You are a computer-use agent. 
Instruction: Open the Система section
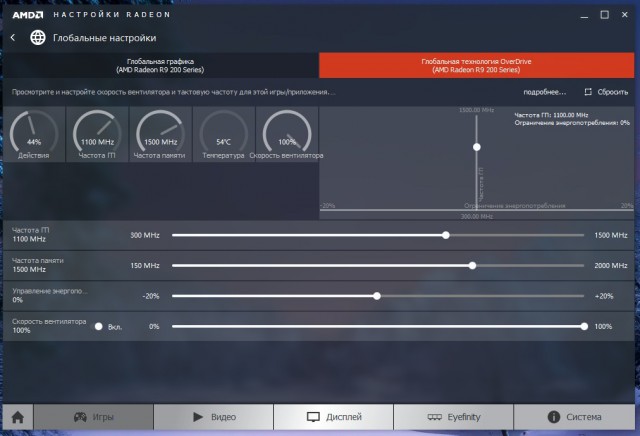click(574, 417)
